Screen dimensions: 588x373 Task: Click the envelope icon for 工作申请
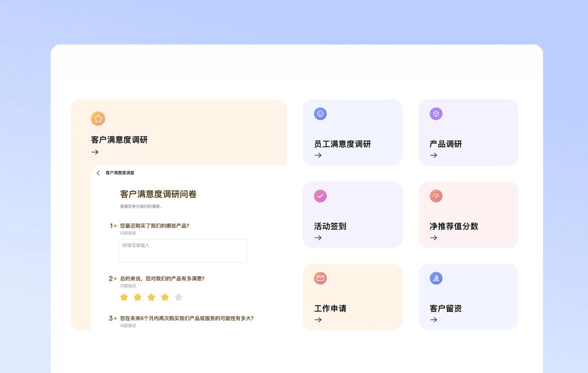(x=320, y=278)
